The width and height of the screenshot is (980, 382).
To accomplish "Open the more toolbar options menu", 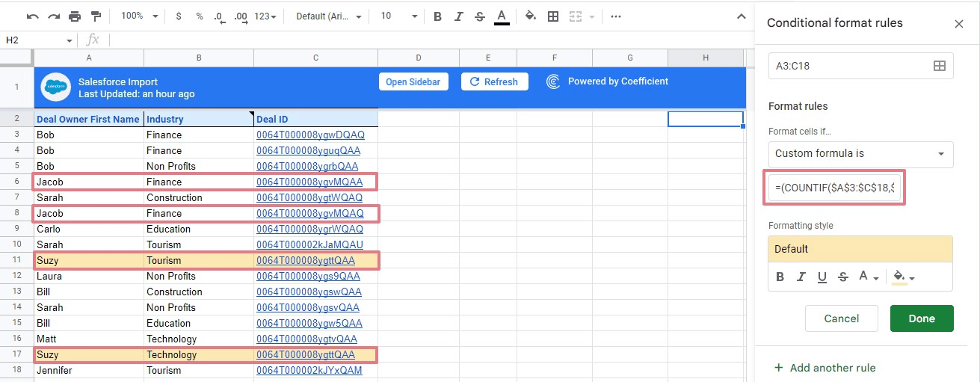I will [x=615, y=16].
